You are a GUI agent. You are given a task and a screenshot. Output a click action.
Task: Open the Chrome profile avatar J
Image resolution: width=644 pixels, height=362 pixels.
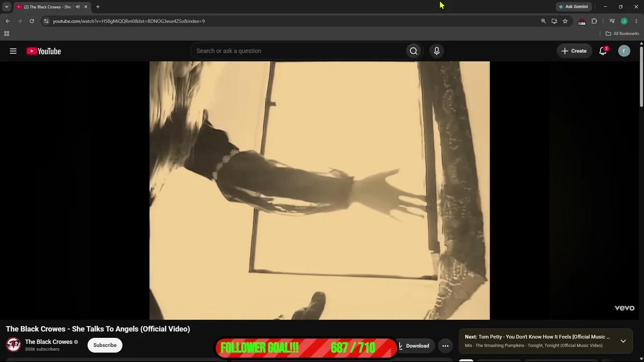tap(624, 21)
